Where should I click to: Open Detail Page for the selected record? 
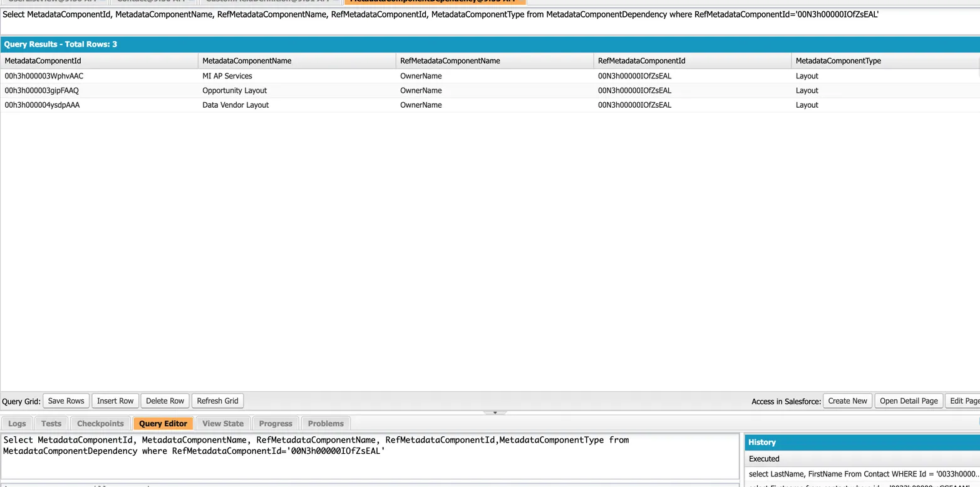point(908,401)
